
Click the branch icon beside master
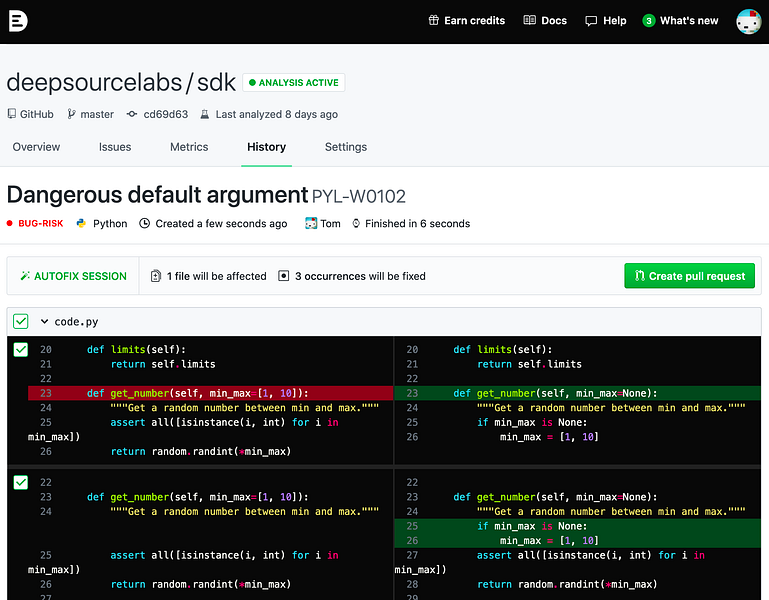coord(71,114)
